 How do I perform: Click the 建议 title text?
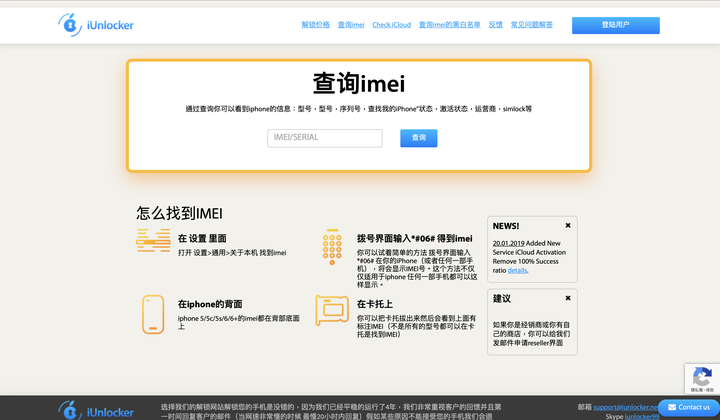point(502,298)
